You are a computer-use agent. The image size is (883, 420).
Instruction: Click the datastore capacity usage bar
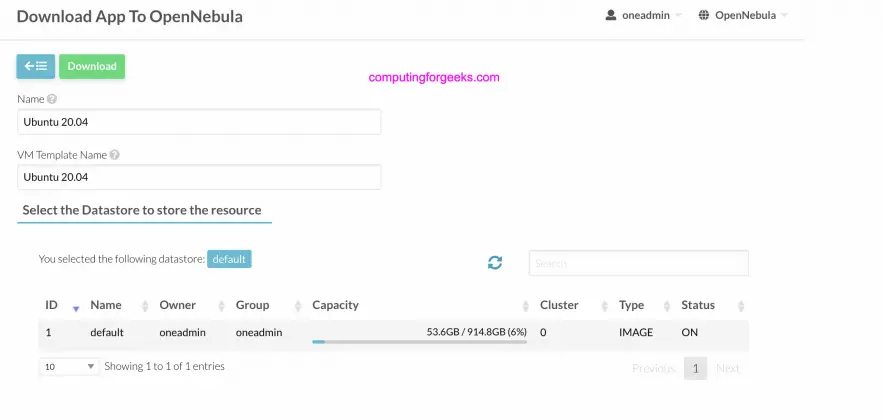coord(419,342)
